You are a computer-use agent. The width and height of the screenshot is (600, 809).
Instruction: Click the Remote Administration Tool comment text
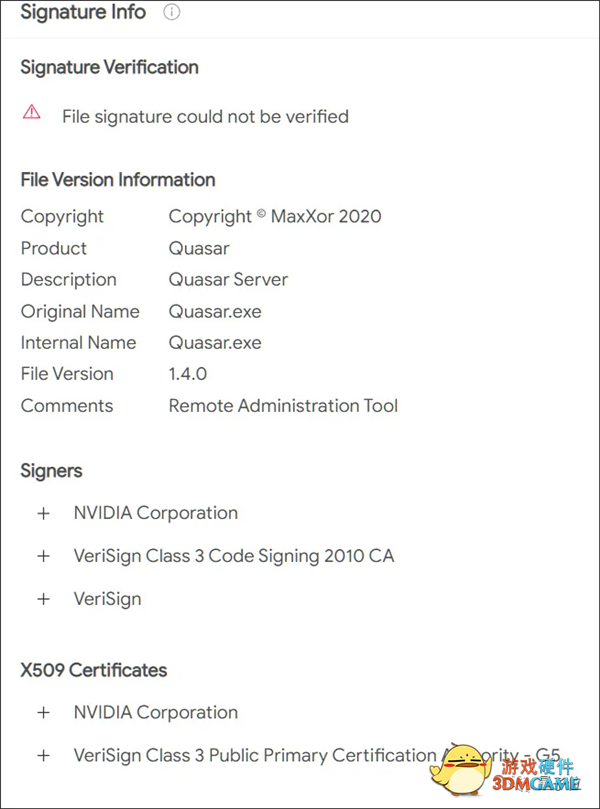[283, 406]
